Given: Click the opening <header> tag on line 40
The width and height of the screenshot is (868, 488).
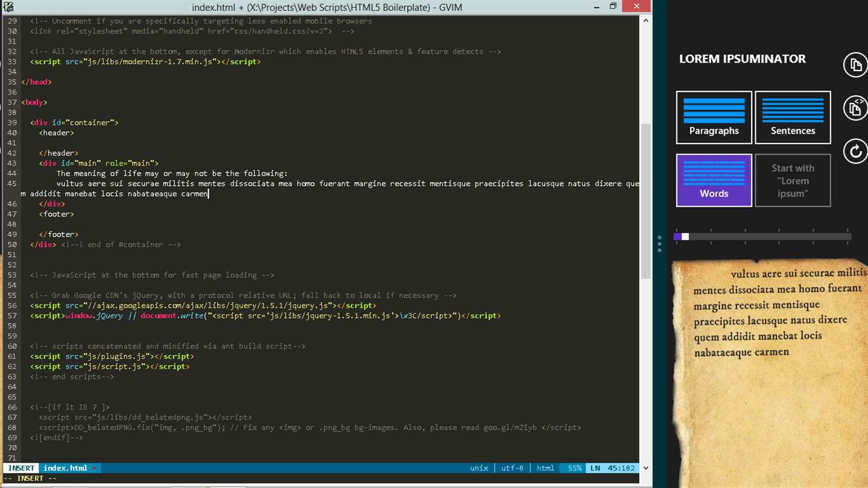Looking at the screenshot, I should pyautogui.click(x=57, y=133).
